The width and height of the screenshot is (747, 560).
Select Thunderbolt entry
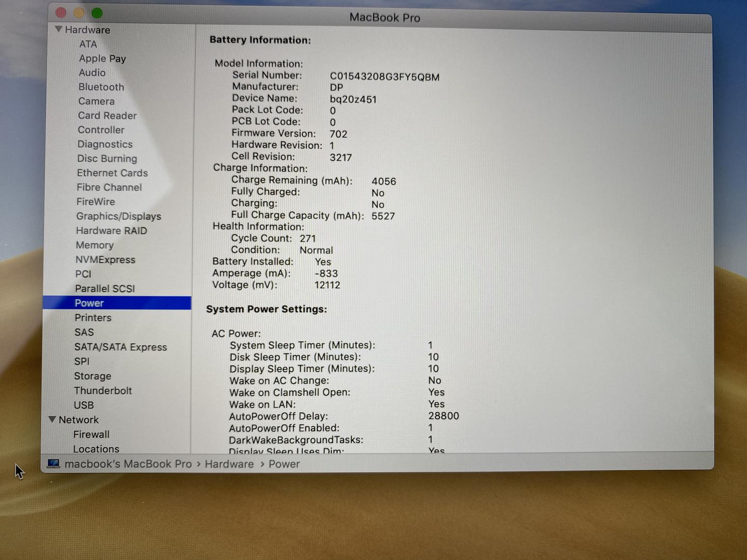[x=103, y=390]
